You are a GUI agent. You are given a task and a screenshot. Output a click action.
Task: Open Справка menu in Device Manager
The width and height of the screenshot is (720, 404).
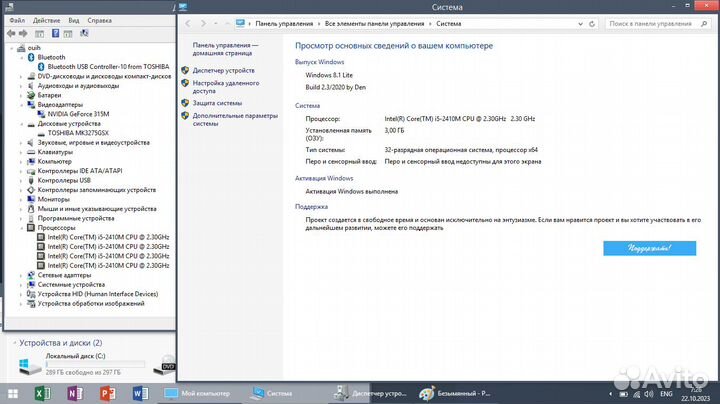click(99, 21)
